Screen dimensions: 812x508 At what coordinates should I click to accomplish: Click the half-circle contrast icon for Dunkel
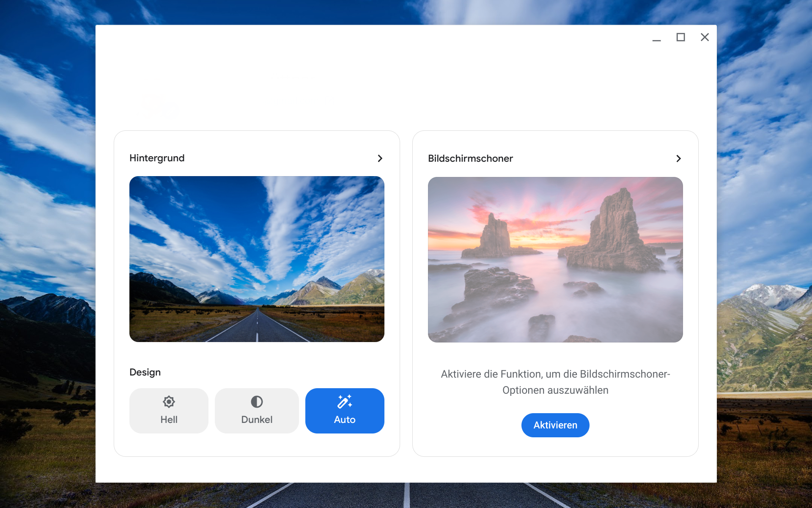pyautogui.click(x=257, y=402)
